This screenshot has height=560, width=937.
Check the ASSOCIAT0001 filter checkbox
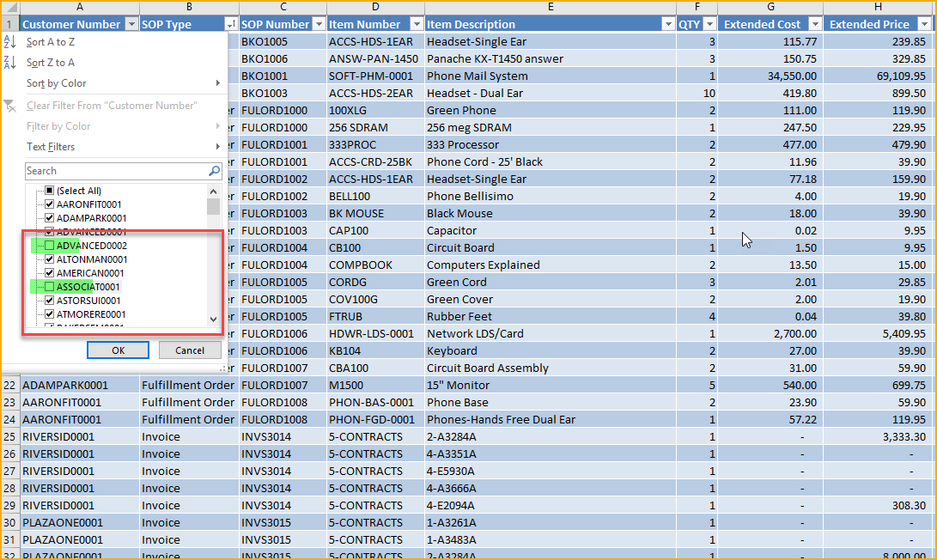pos(50,287)
